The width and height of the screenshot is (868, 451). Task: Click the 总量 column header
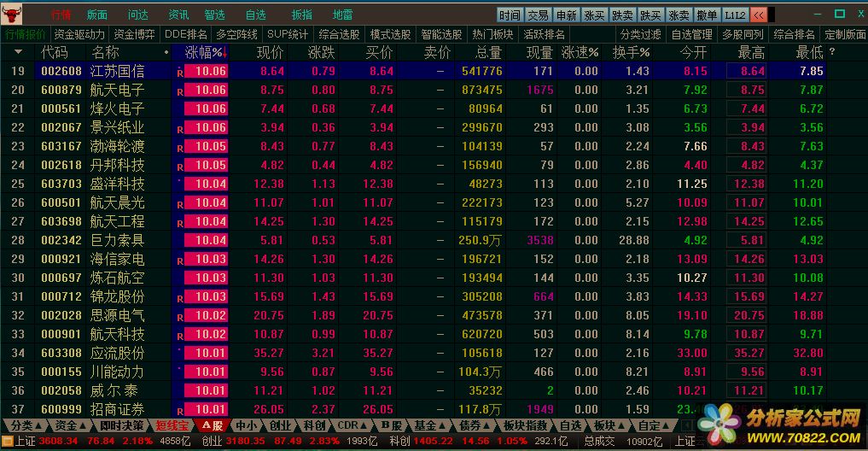(x=489, y=53)
